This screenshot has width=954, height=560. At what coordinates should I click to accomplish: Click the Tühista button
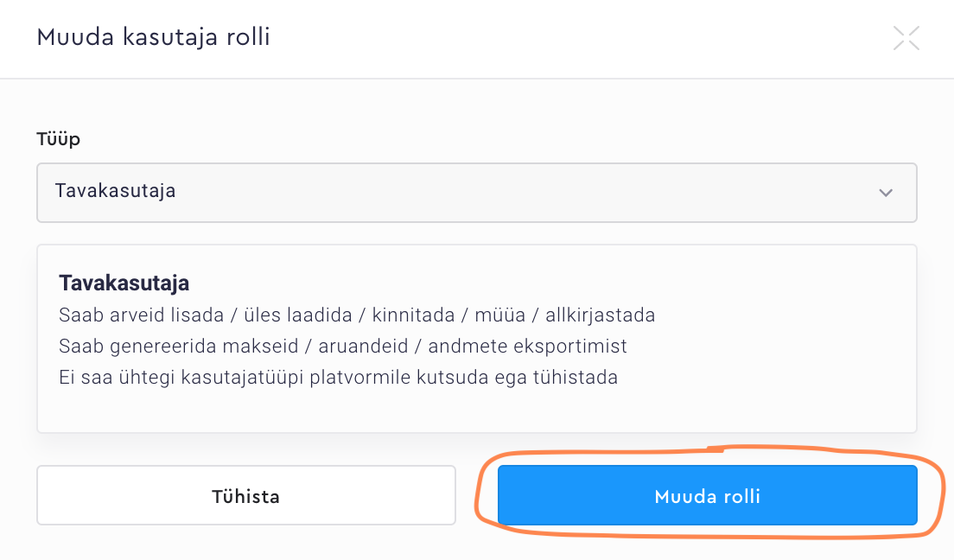click(245, 496)
